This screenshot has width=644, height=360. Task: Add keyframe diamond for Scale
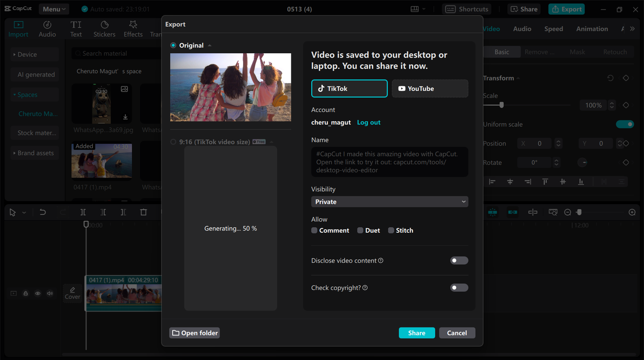pyautogui.click(x=626, y=105)
